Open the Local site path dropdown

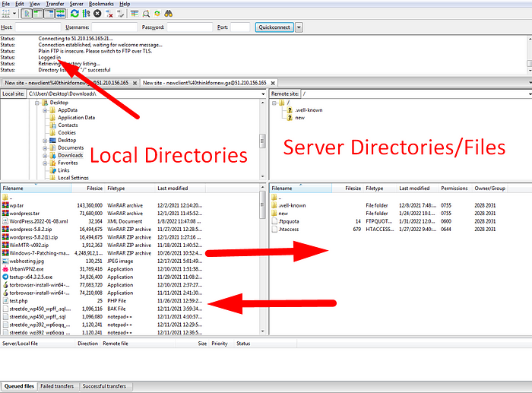(x=263, y=94)
